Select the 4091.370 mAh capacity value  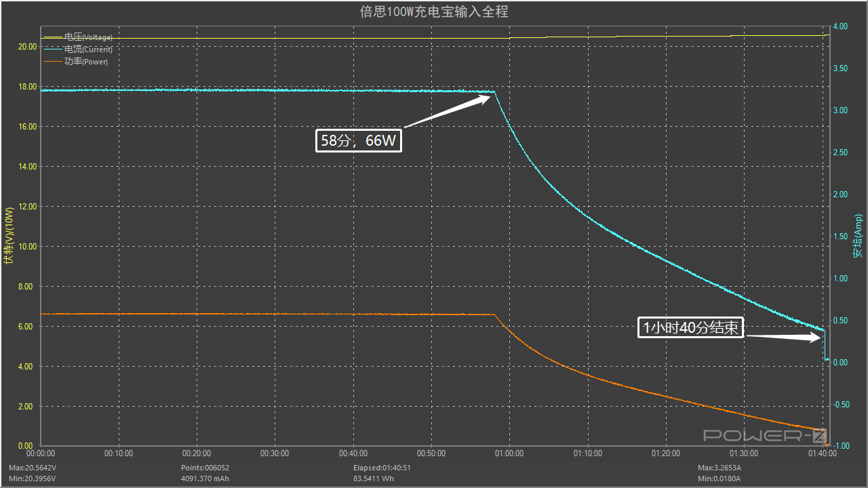pos(205,479)
